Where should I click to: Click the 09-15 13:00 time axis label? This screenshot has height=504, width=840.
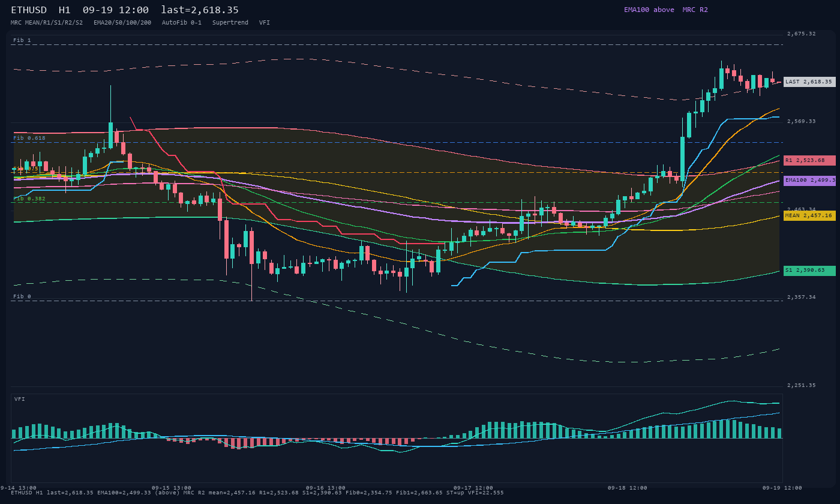172,488
